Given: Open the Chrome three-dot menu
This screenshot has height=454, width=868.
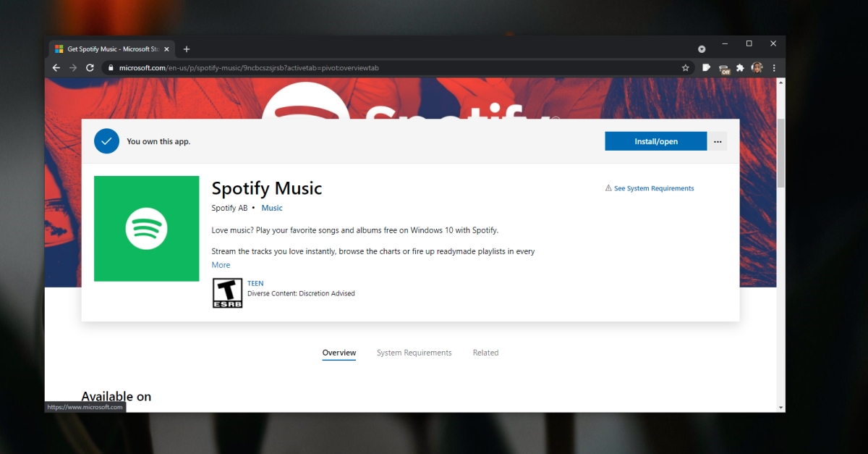Looking at the screenshot, I should click(x=774, y=67).
